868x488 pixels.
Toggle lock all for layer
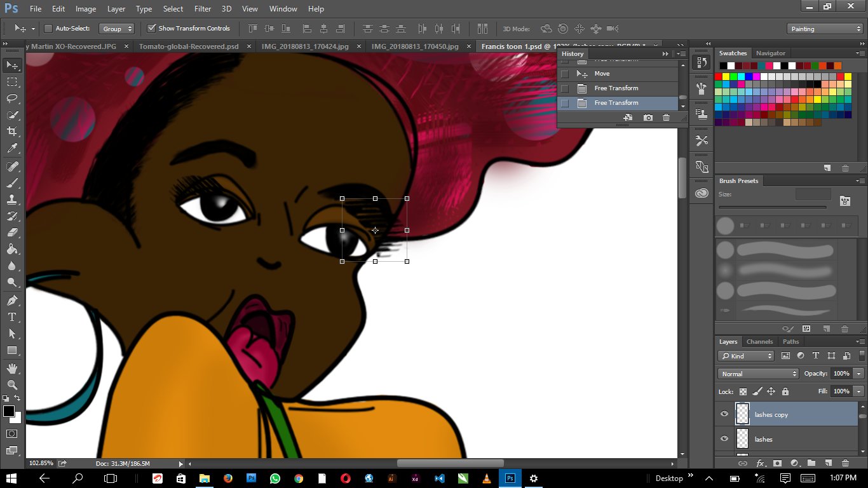785,391
